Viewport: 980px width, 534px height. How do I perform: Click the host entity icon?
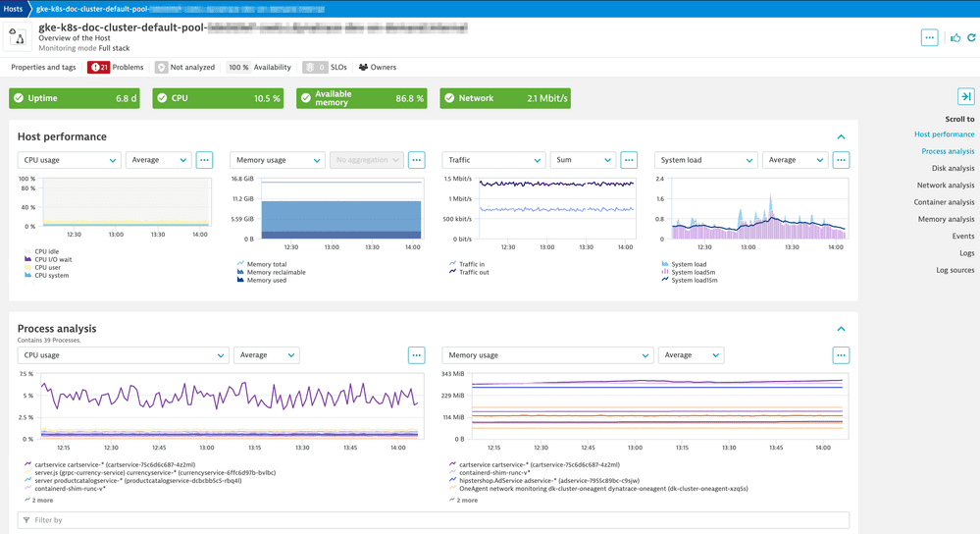point(19,37)
